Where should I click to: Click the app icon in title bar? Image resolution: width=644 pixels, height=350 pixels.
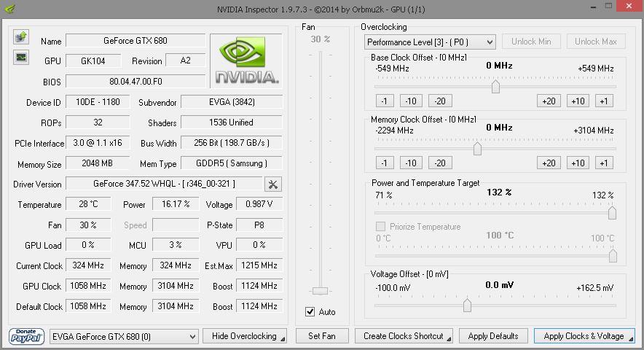(x=10, y=8)
